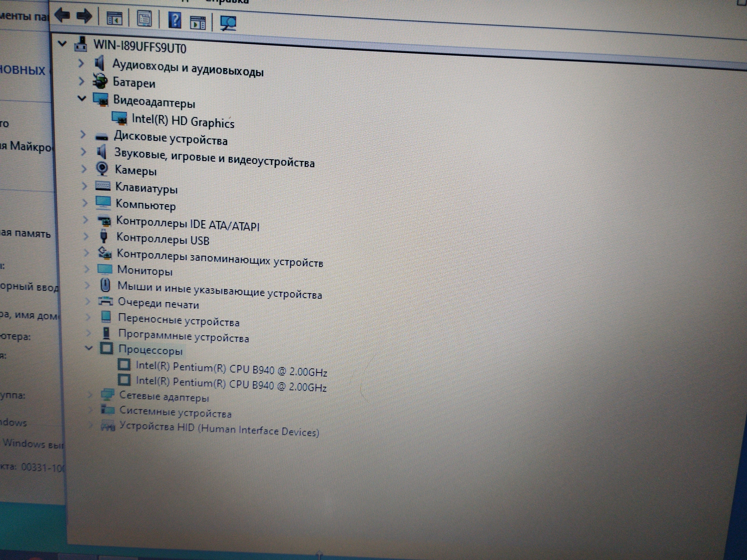Click the computer icon beside WIN-I89UFFS9UT0
The height and width of the screenshot is (560, 747).
click(81, 44)
